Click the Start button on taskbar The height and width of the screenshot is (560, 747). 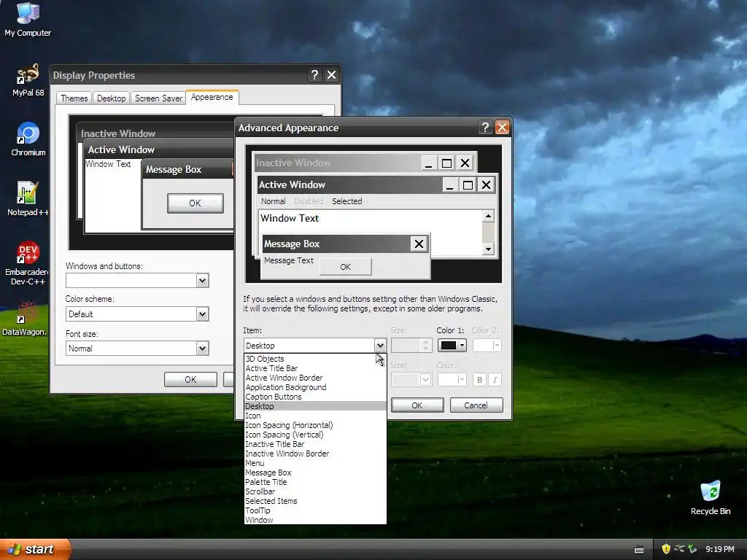35,549
